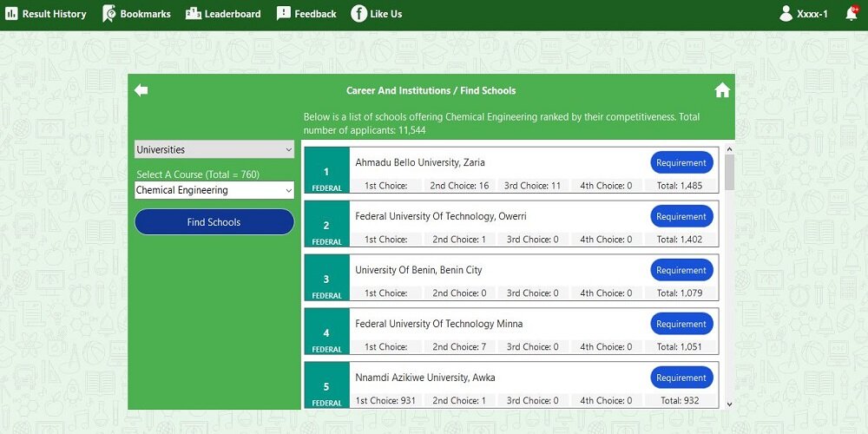Open notifications via the bell icon

click(852, 14)
